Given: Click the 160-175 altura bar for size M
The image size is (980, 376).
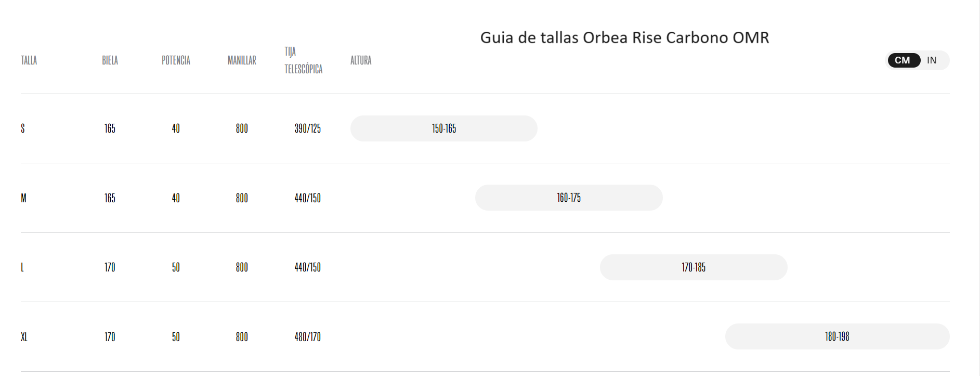Looking at the screenshot, I should click(568, 198).
